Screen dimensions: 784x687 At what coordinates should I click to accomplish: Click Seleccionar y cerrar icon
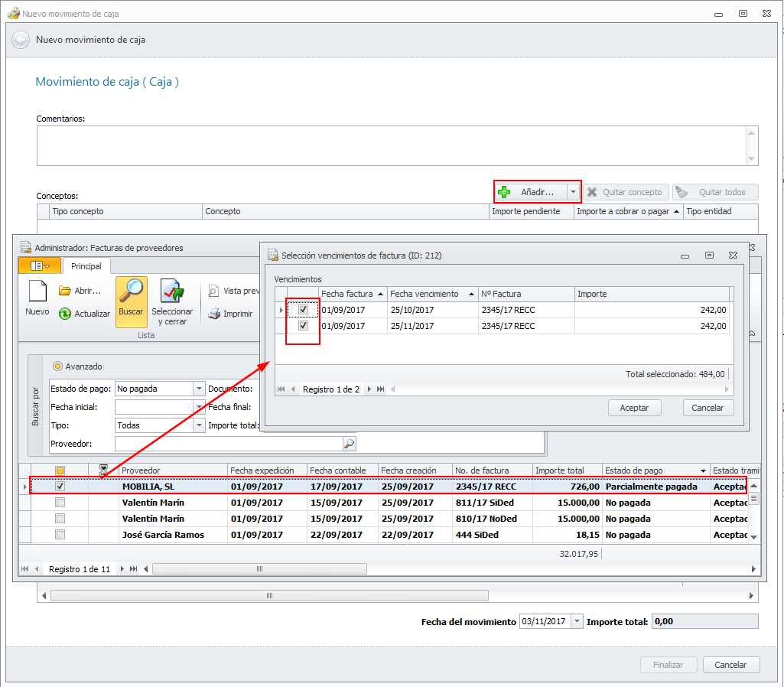[171, 291]
